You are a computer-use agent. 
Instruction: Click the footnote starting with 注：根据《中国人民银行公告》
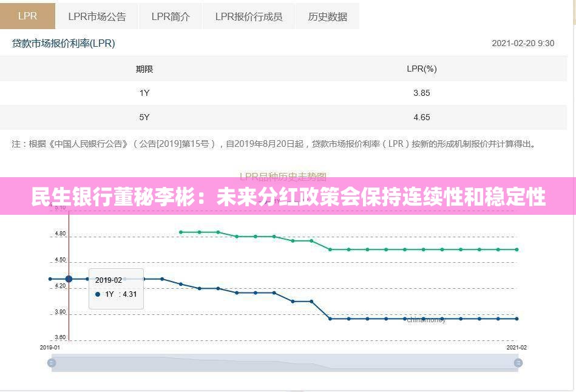pyautogui.click(x=273, y=144)
